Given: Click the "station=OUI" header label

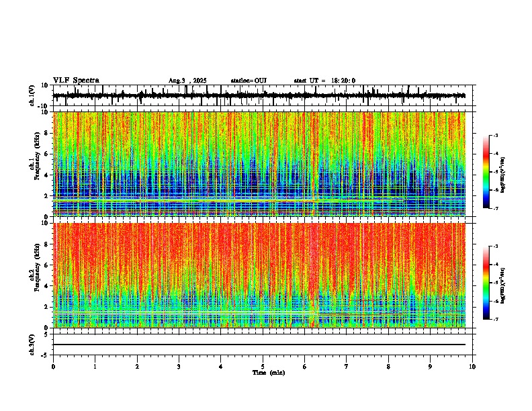Looking at the screenshot, I should click(x=249, y=81).
